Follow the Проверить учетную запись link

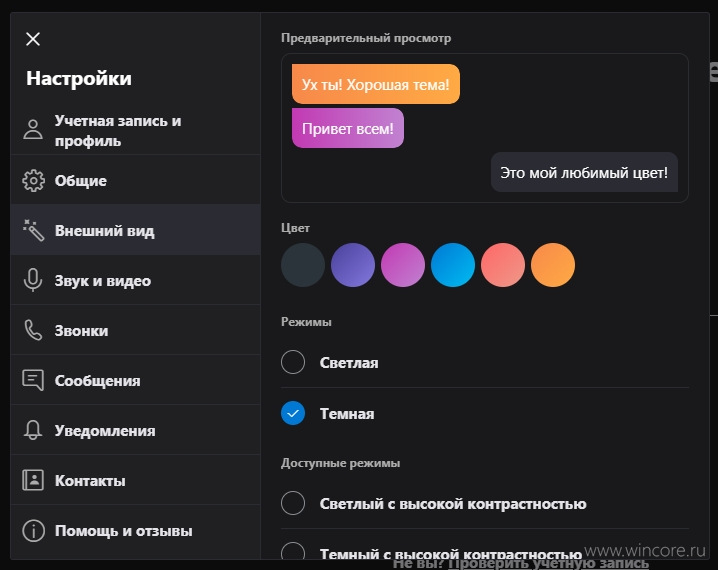pyautogui.click(x=548, y=564)
